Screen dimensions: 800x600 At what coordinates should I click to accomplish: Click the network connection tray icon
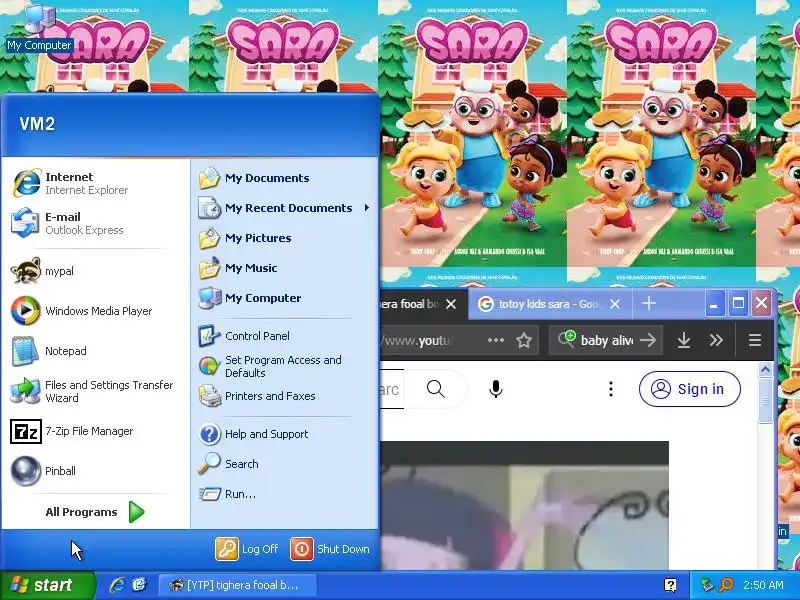point(707,585)
